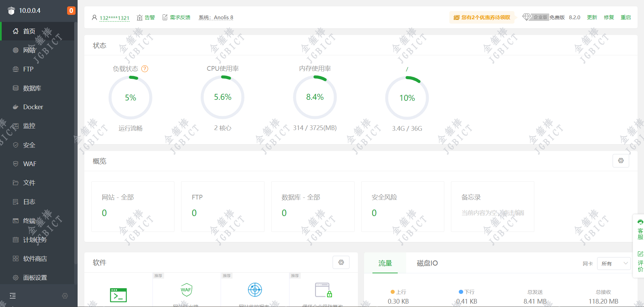This screenshot has width=644, height=307.
Task: Click the 免费版 free version label
Action: pyautogui.click(x=557, y=18)
